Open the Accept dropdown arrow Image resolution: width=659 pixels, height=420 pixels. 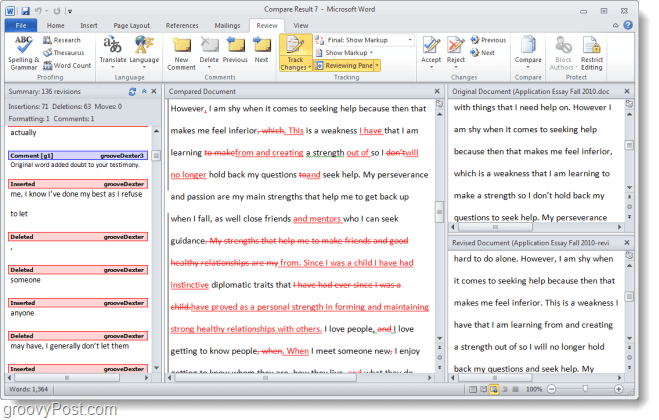[431, 67]
